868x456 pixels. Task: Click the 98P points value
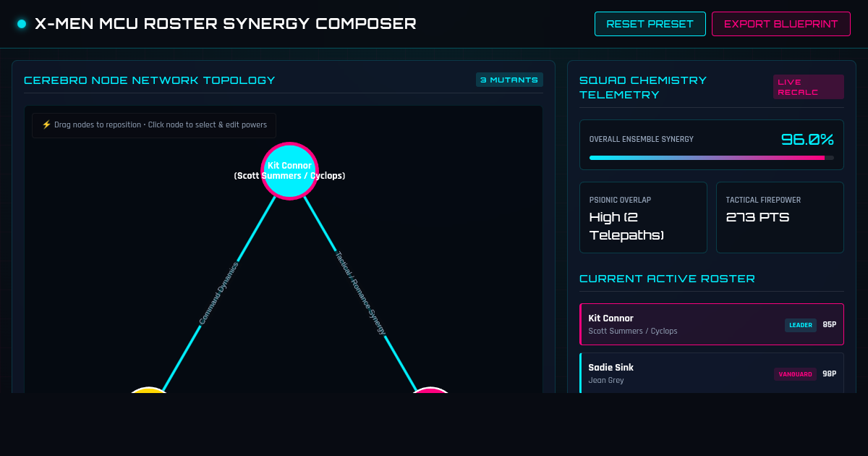(x=829, y=374)
